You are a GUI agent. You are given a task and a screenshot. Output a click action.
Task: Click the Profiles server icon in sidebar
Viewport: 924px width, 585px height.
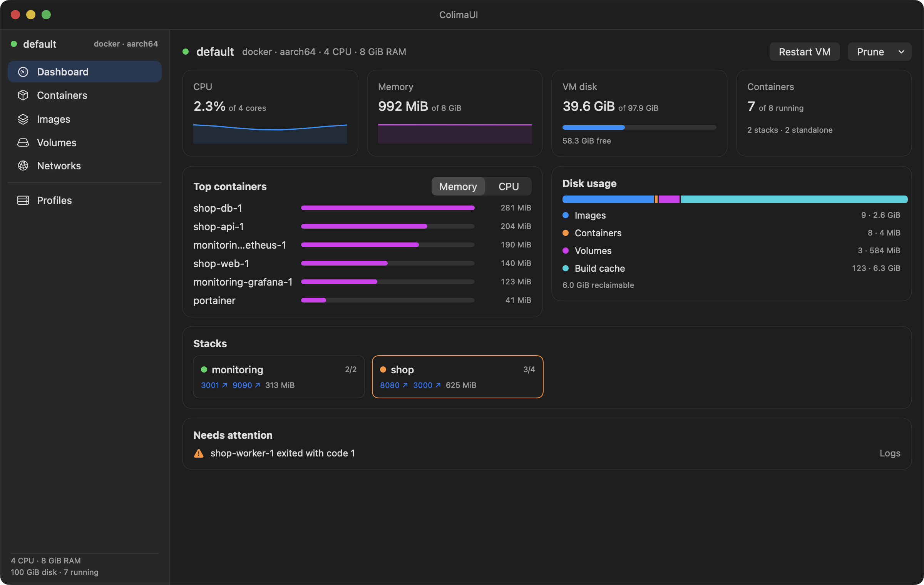pos(23,201)
